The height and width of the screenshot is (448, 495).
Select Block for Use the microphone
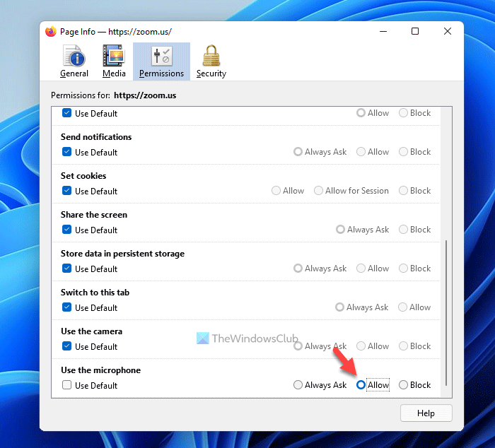pos(403,385)
